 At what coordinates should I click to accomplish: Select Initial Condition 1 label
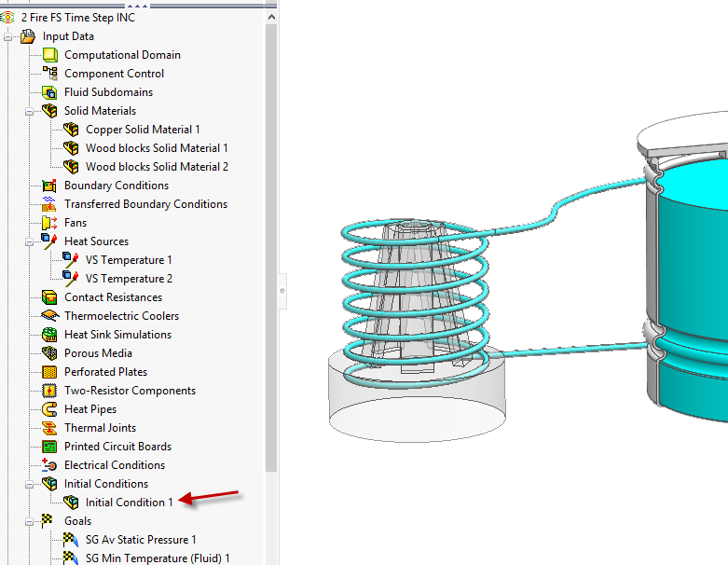(x=129, y=503)
